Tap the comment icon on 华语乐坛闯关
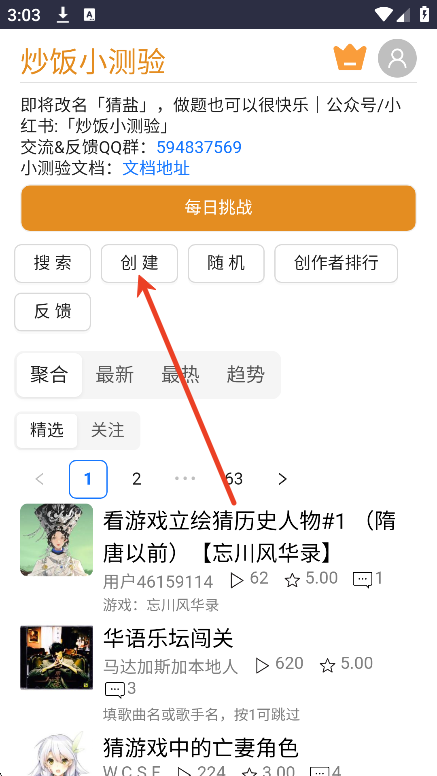 115,689
